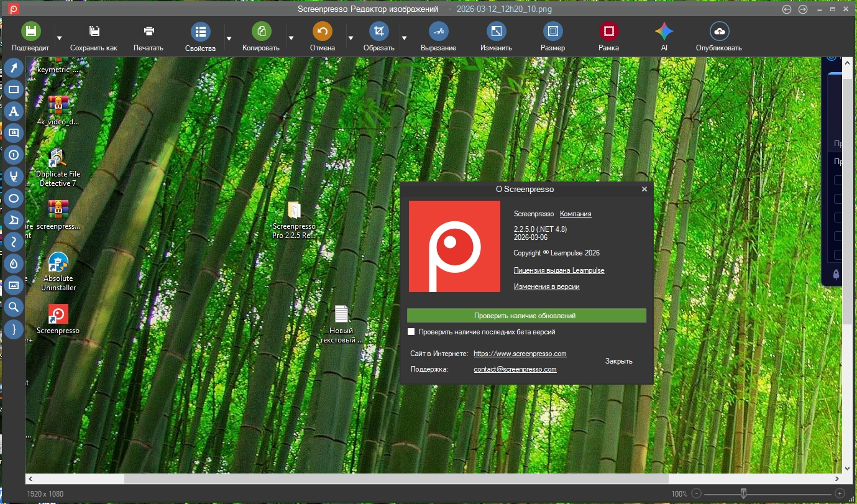Pick the Text tool with letter A
Screen dimensions: 857x504
(x=14, y=111)
